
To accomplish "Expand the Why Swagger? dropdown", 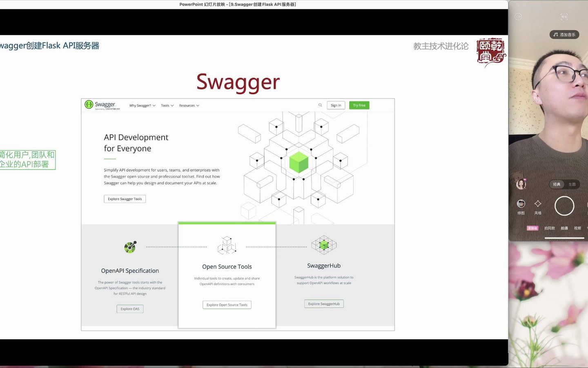I will click(142, 105).
